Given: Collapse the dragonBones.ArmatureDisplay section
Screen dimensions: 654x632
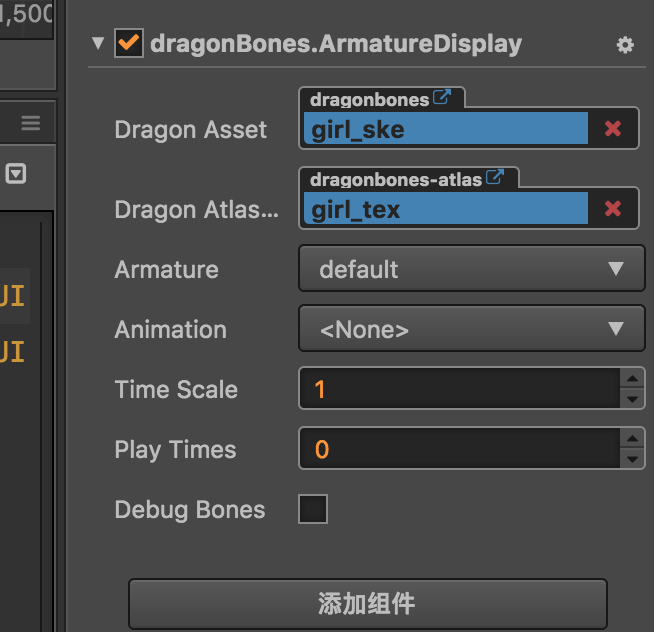Looking at the screenshot, I should [97, 44].
